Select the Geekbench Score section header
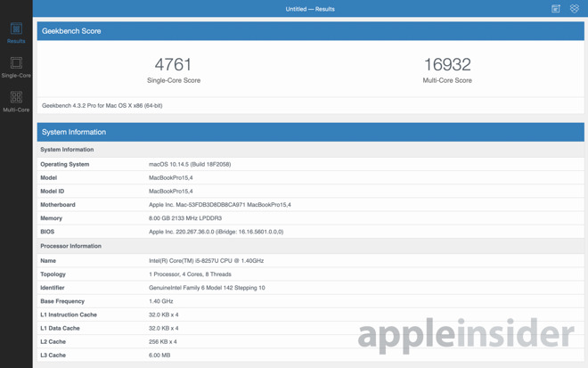This screenshot has height=368, width=588. [310, 31]
